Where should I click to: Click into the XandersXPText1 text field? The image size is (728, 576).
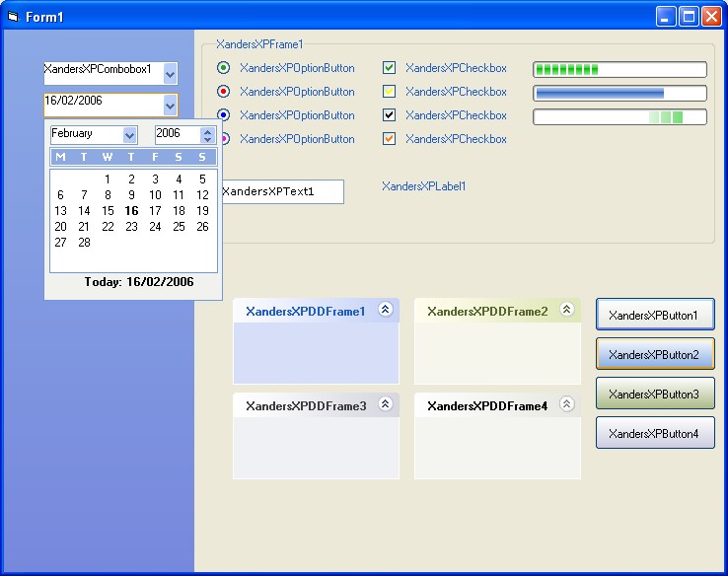(x=281, y=191)
